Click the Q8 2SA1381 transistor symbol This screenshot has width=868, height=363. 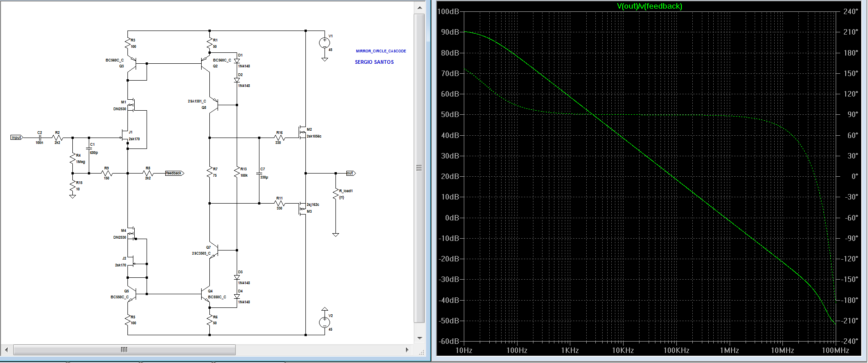214,105
